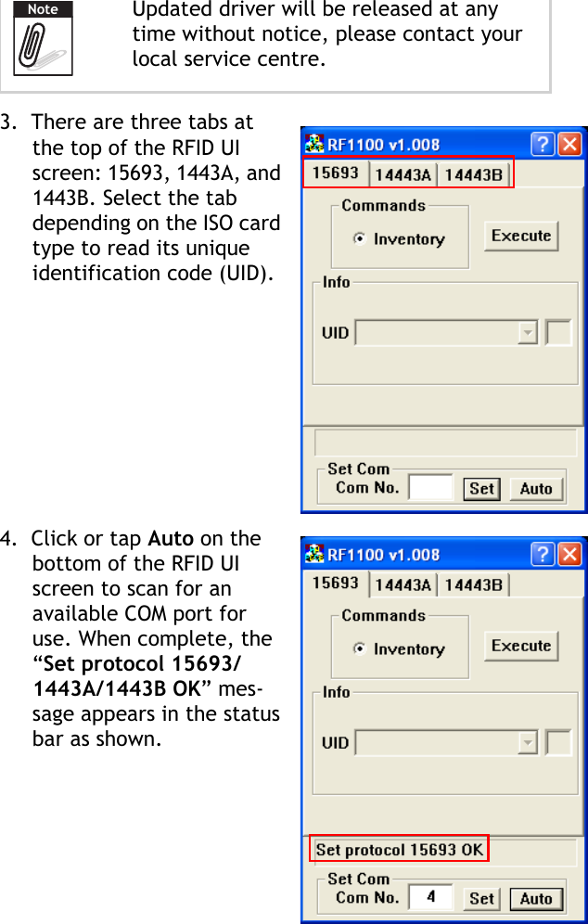Switch to the 15693 tab

pos(336,173)
